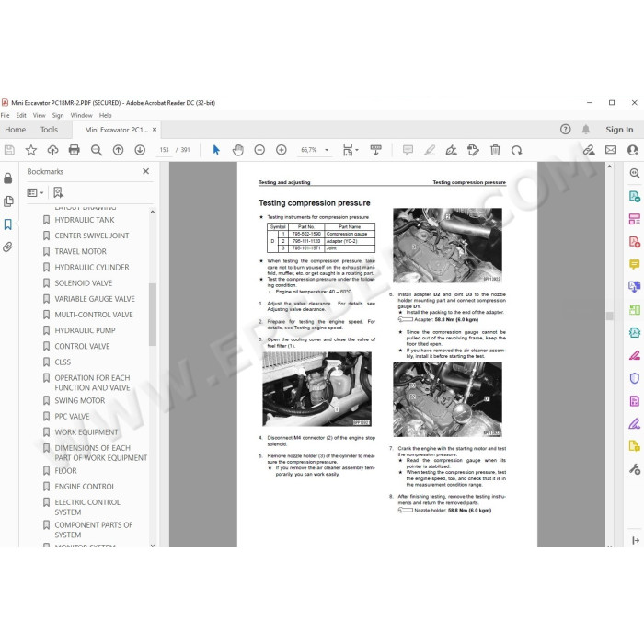This screenshot has height=644, width=644.
Task: Open the sign document pen tool
Action: 452,150
